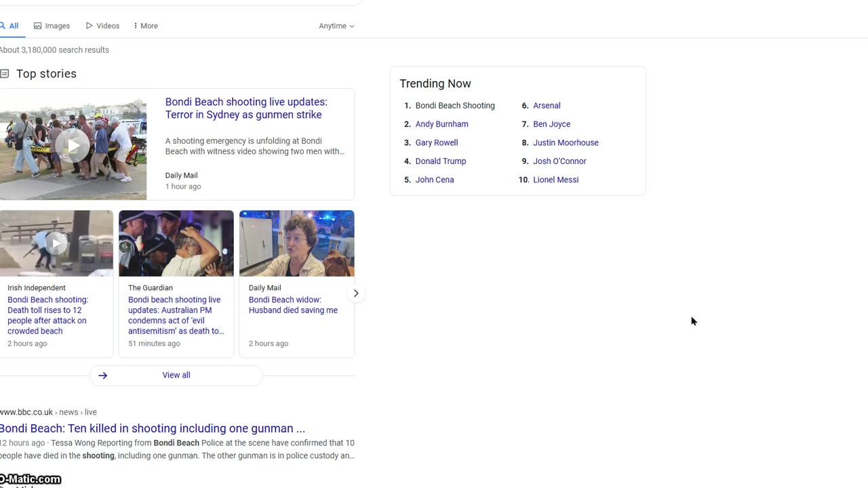Image resolution: width=868 pixels, height=488 pixels.
Task: Select trending topic Lionel Messi
Action: tap(555, 180)
